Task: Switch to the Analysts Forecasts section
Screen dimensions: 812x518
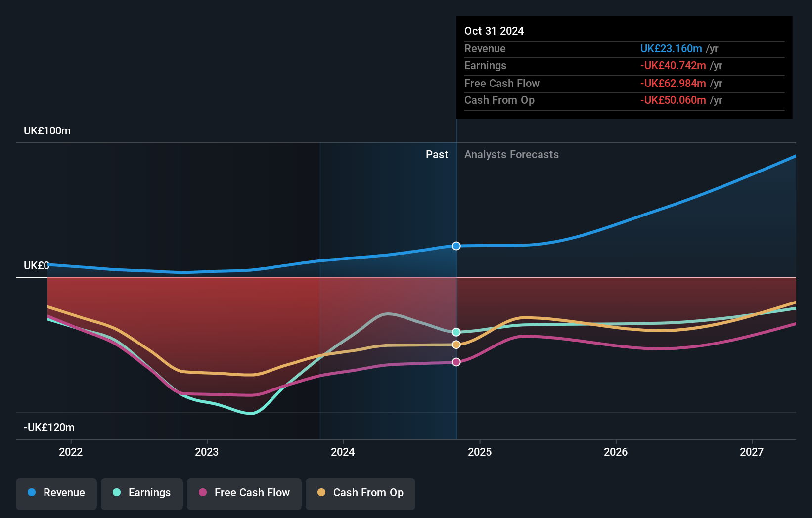Action: pyautogui.click(x=512, y=154)
